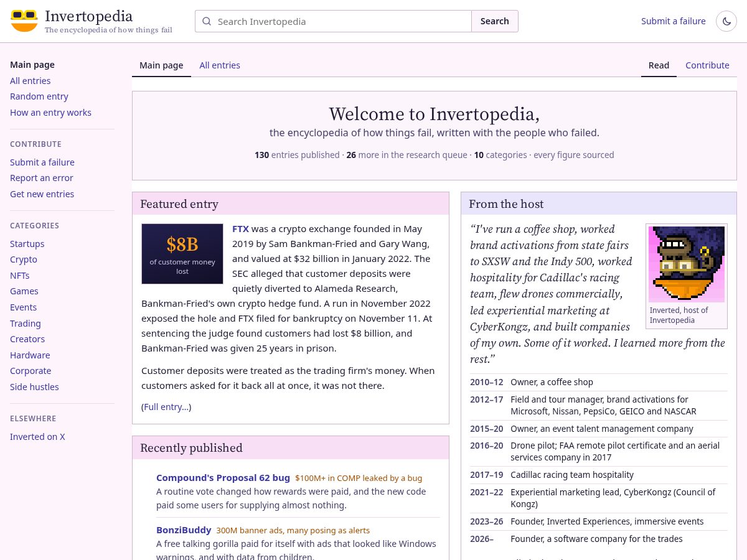Click the Full entry… link
This screenshot has height=560, width=747.
pos(166,407)
